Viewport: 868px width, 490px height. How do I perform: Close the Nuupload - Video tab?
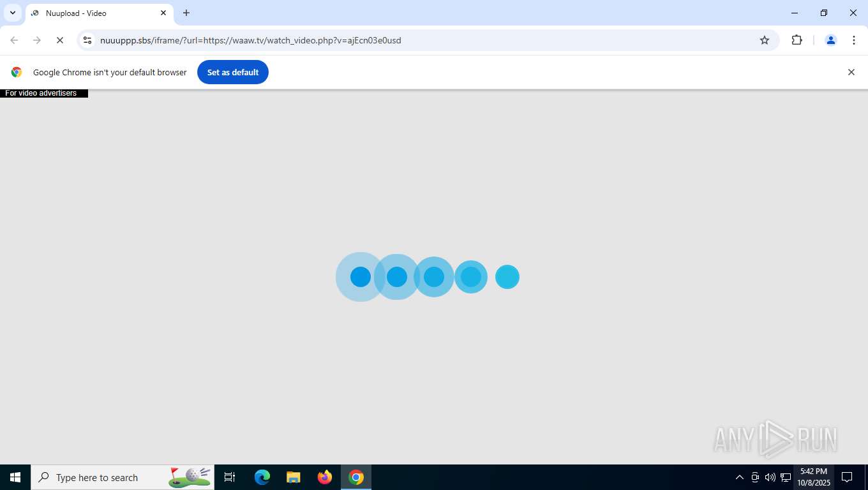tap(163, 13)
